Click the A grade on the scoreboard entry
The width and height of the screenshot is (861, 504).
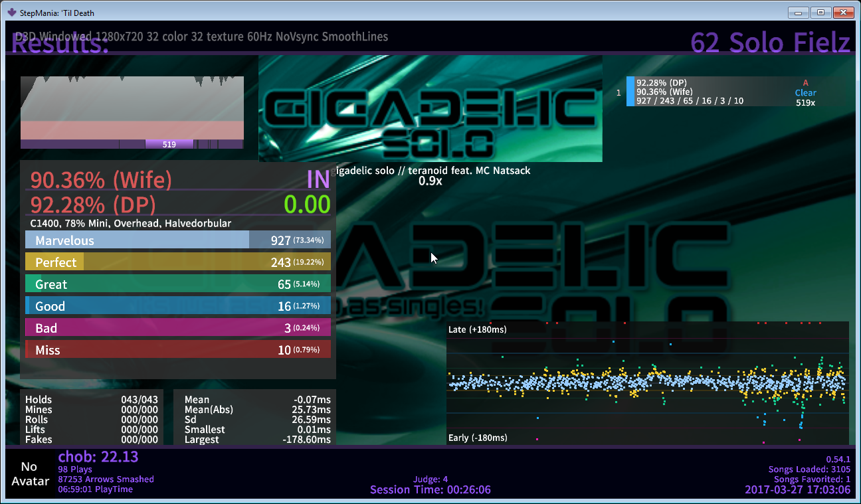click(805, 83)
